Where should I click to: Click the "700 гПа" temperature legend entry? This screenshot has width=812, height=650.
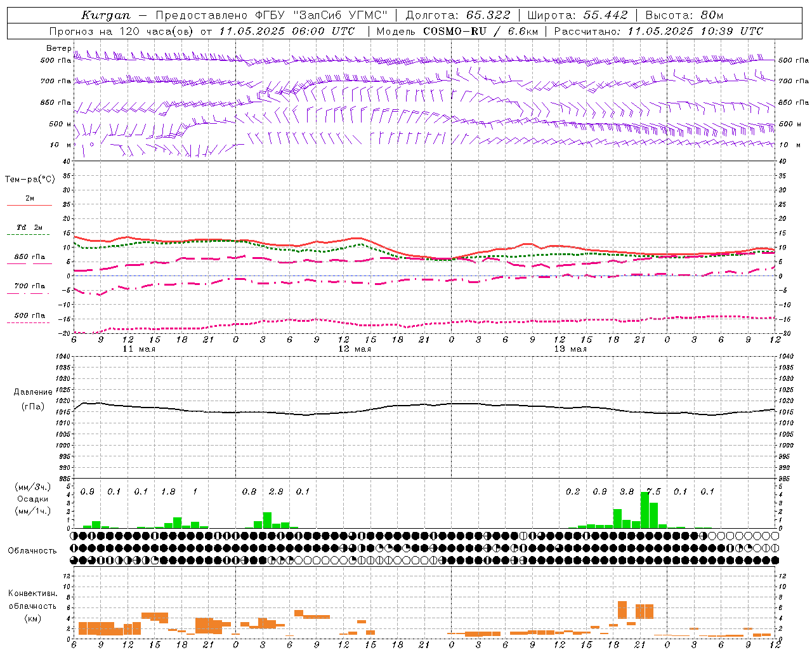coord(29,286)
